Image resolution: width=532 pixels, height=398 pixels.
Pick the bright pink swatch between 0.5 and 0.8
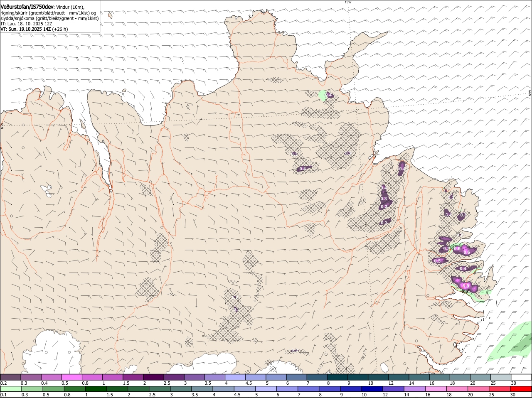pos(71,377)
